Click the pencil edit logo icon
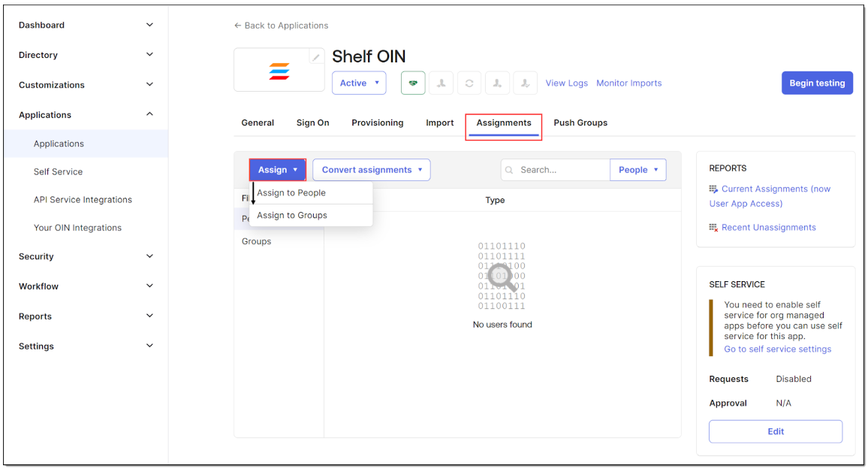The image size is (868, 469). coord(315,56)
